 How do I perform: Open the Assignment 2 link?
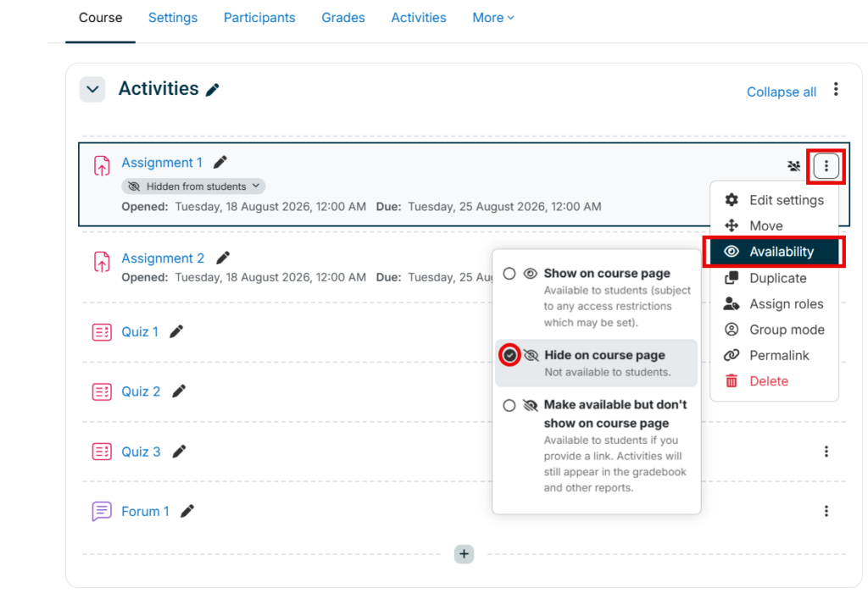point(163,258)
